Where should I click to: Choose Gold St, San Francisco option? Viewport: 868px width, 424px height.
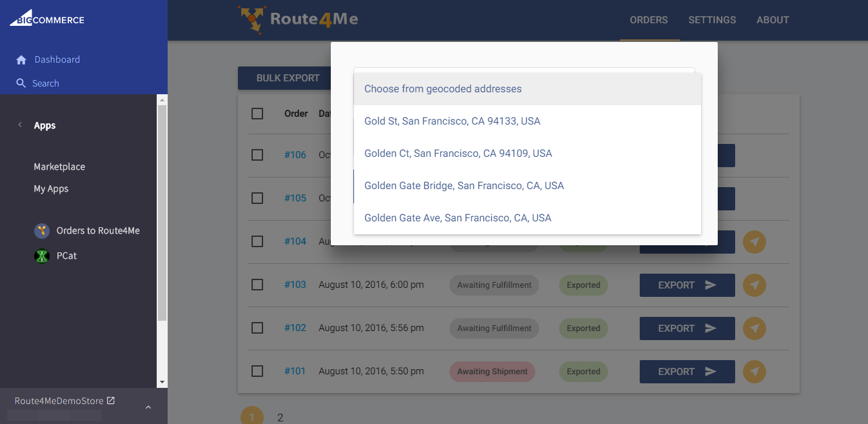click(x=452, y=121)
